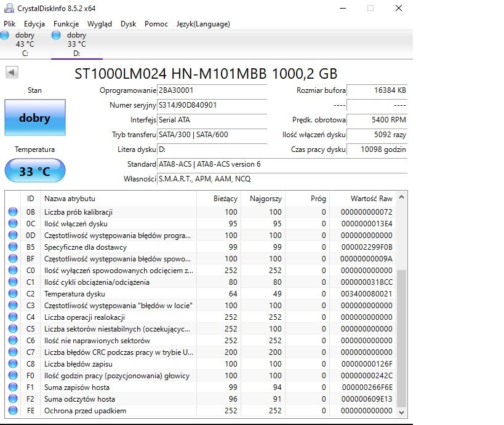
Task: Click the serial number field S314J90D840901
Action: click(212, 105)
